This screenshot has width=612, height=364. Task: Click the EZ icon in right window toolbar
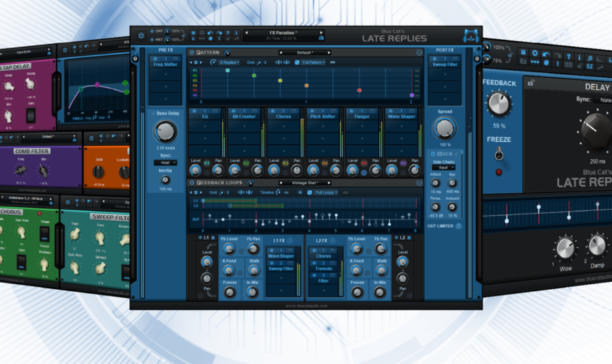point(590,66)
